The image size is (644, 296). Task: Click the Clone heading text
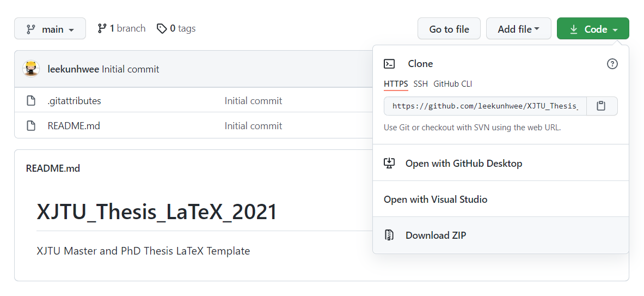click(420, 64)
